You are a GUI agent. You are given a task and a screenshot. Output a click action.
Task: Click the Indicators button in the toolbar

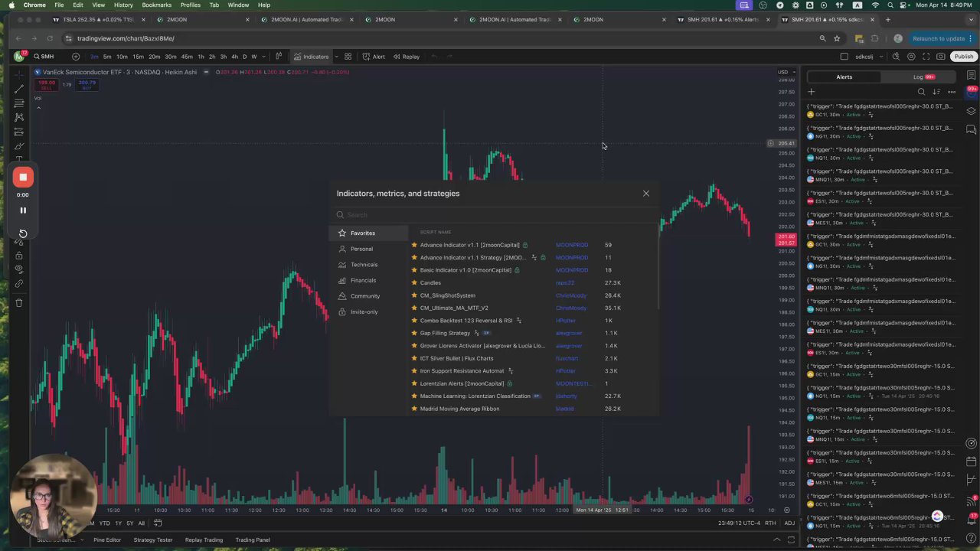(311, 57)
